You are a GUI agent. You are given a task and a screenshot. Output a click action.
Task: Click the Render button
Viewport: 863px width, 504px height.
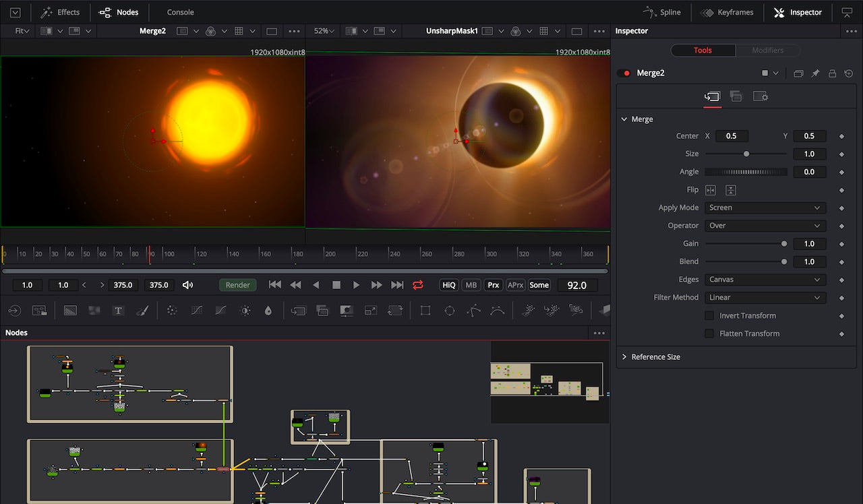tap(238, 285)
